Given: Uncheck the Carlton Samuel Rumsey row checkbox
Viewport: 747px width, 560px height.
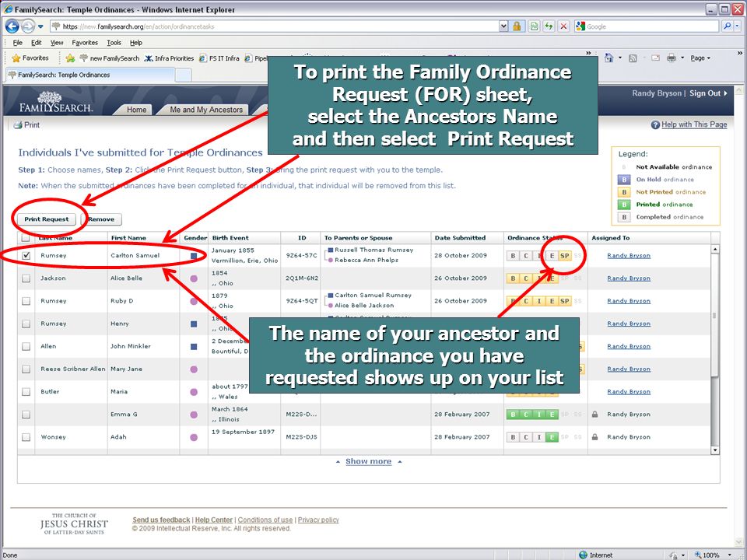Looking at the screenshot, I should coord(26,256).
